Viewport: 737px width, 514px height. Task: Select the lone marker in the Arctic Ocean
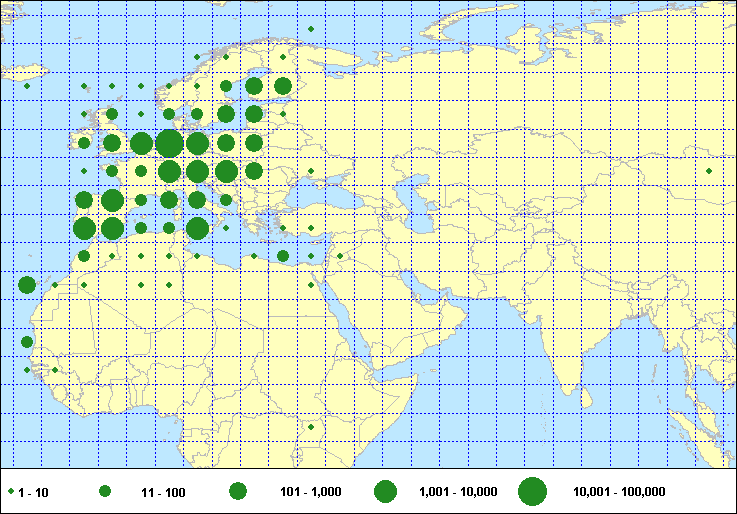point(311,29)
